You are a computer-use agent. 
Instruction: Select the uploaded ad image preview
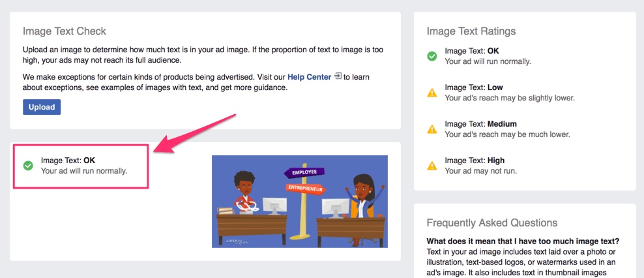click(x=299, y=201)
